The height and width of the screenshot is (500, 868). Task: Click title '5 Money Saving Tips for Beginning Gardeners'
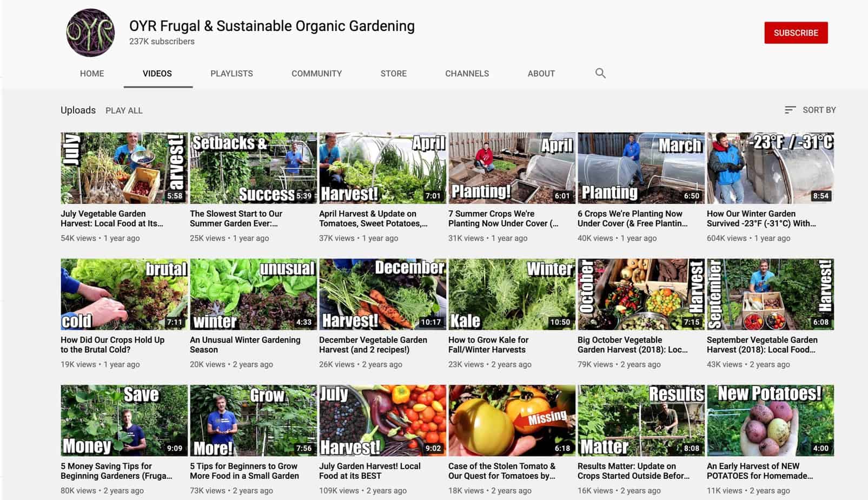(x=116, y=471)
